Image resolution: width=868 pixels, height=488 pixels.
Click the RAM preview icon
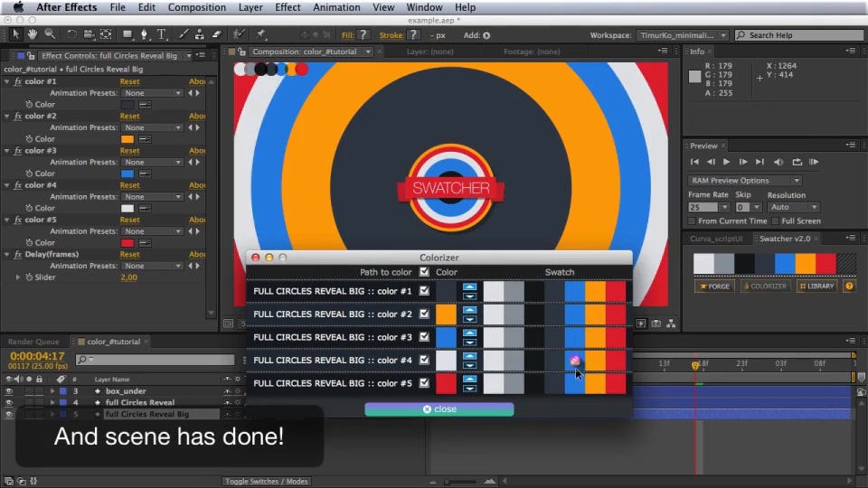click(814, 162)
